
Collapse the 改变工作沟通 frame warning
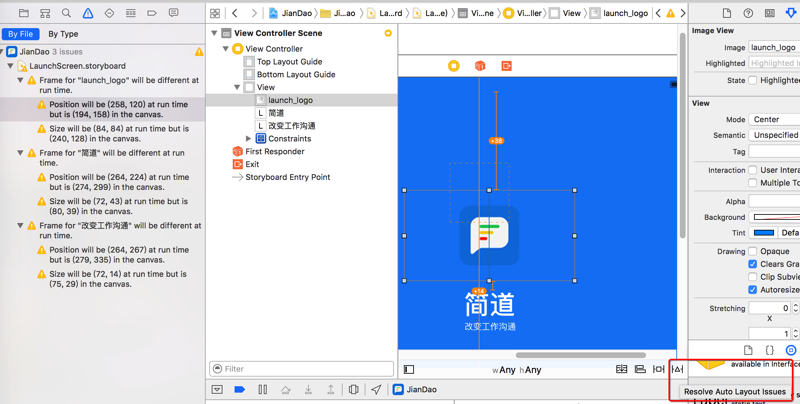coord(20,225)
